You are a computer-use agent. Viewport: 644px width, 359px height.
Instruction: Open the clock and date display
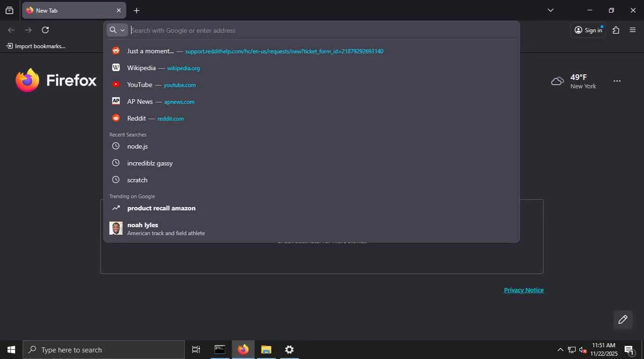click(x=604, y=350)
